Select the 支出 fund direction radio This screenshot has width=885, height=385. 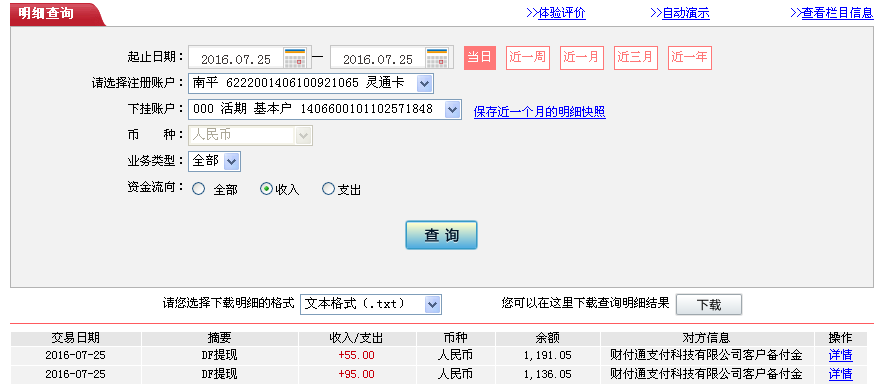(328, 189)
